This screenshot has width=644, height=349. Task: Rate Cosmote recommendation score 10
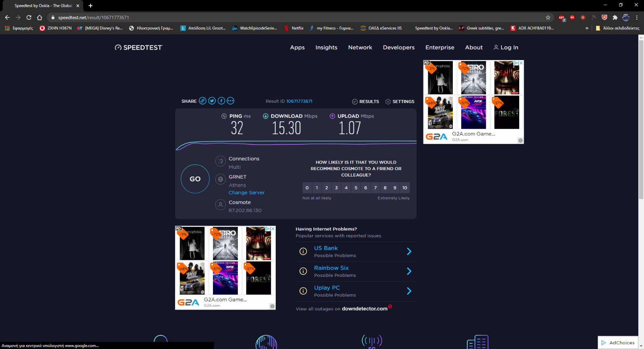pyautogui.click(x=405, y=188)
